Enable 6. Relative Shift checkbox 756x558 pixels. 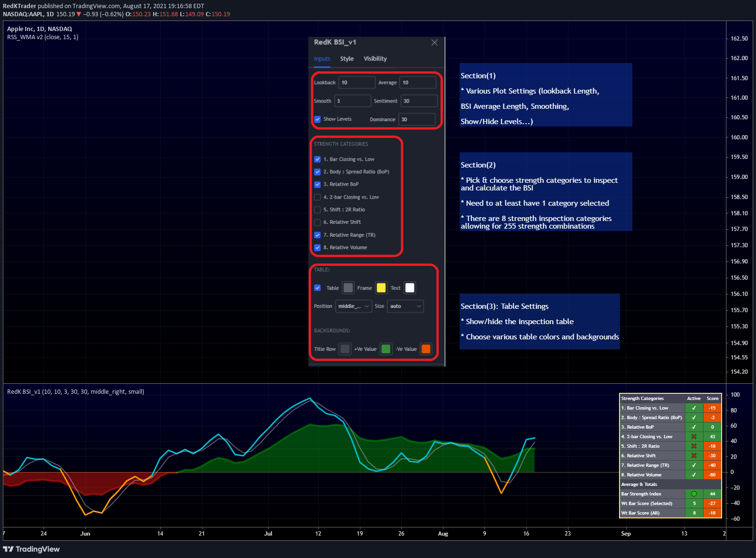(317, 222)
